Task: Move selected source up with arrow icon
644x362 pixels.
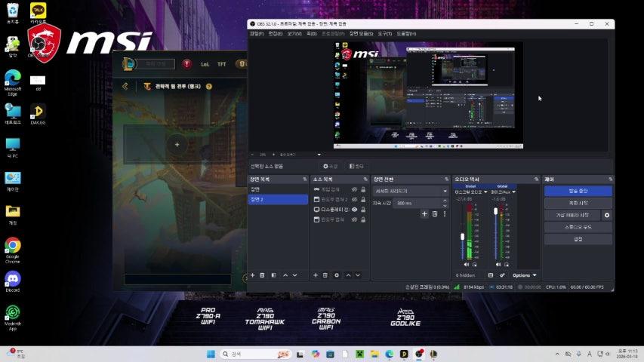Action: (x=348, y=275)
